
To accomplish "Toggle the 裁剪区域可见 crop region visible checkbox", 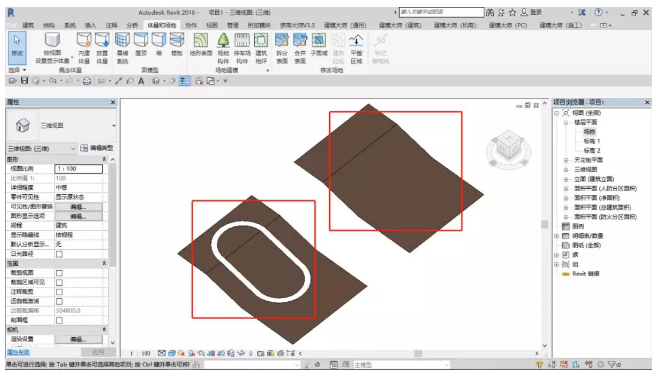I will click(59, 282).
